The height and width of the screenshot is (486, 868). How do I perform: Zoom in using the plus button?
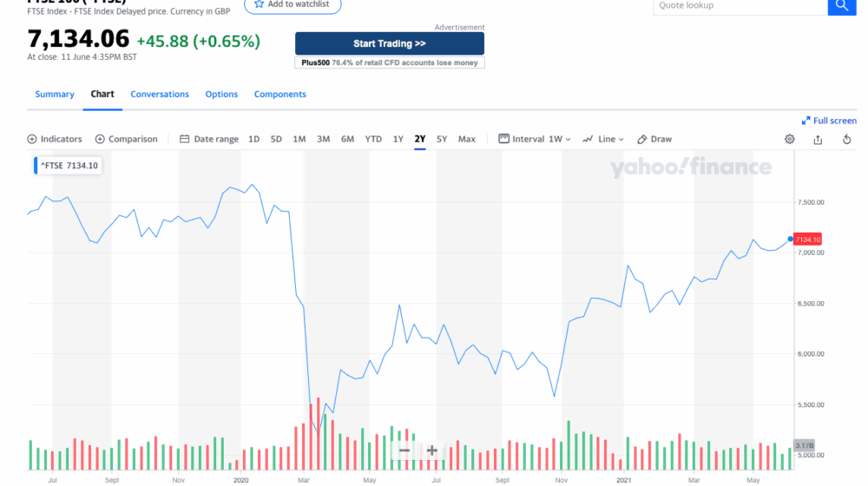click(432, 450)
